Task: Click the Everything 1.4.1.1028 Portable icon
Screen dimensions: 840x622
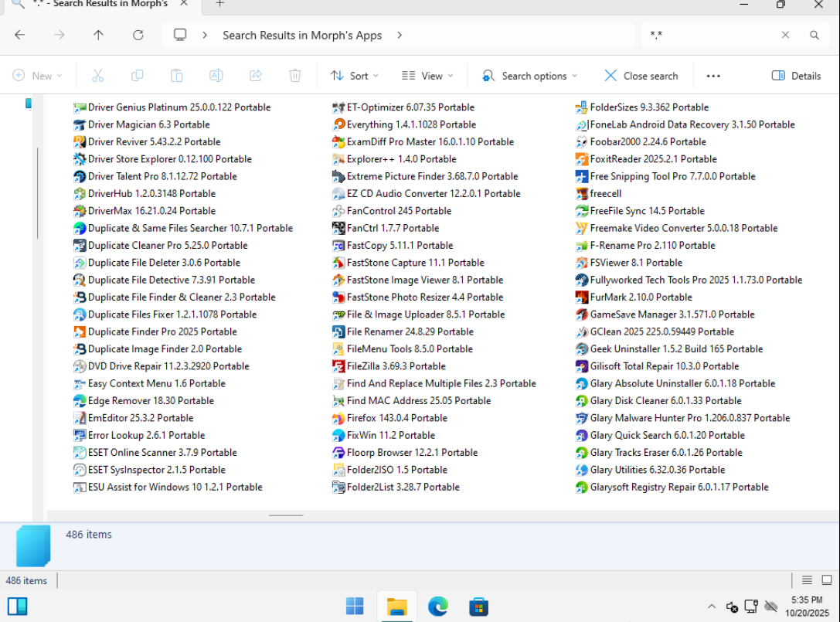Action: (x=338, y=124)
